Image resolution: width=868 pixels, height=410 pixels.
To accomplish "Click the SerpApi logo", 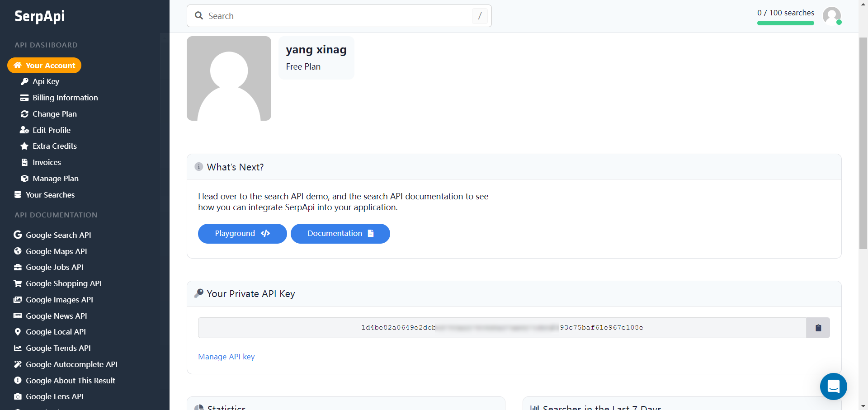I will [x=40, y=16].
